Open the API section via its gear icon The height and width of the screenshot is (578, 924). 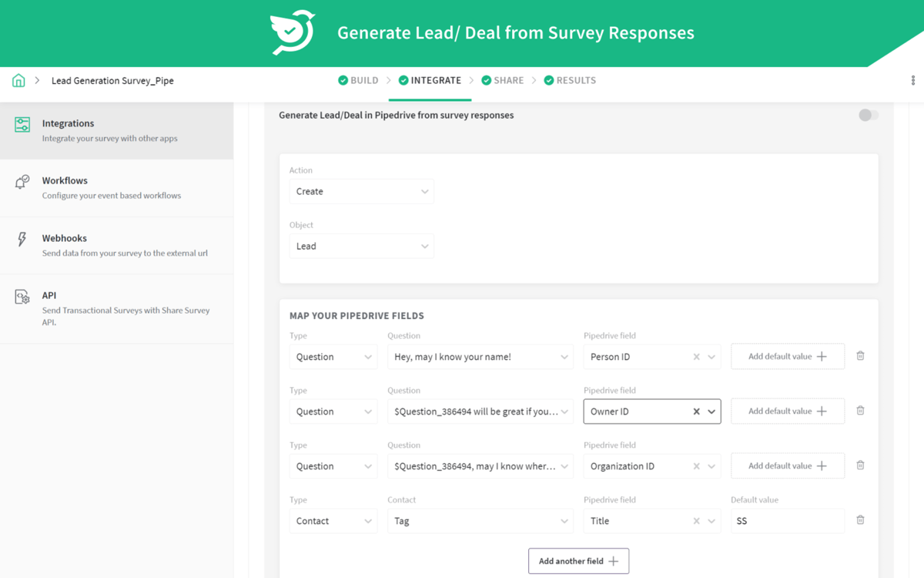[23, 297]
